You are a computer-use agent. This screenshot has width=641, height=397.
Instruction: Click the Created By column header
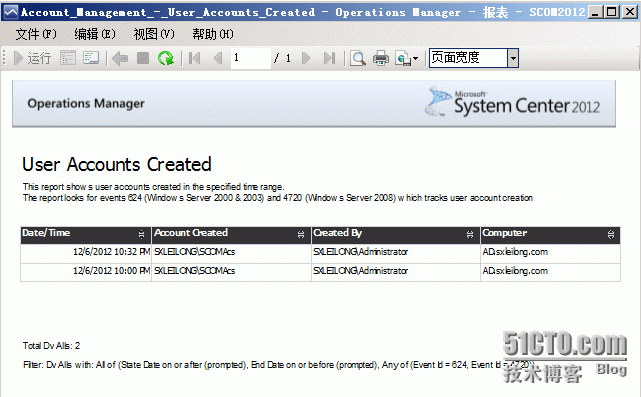pos(396,235)
